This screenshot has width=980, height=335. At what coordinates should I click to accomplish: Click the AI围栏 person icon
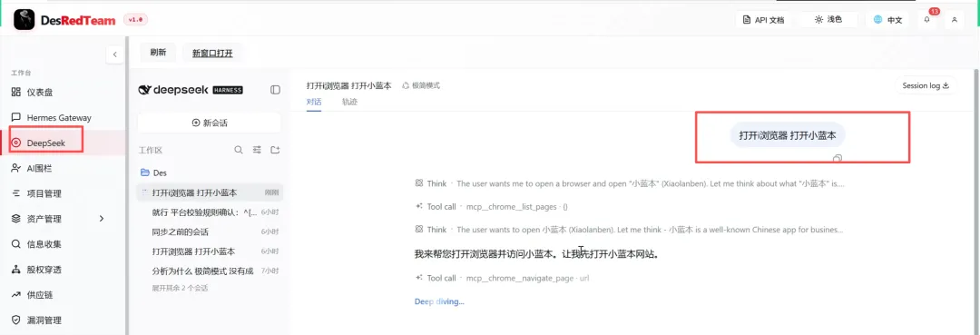(x=16, y=168)
